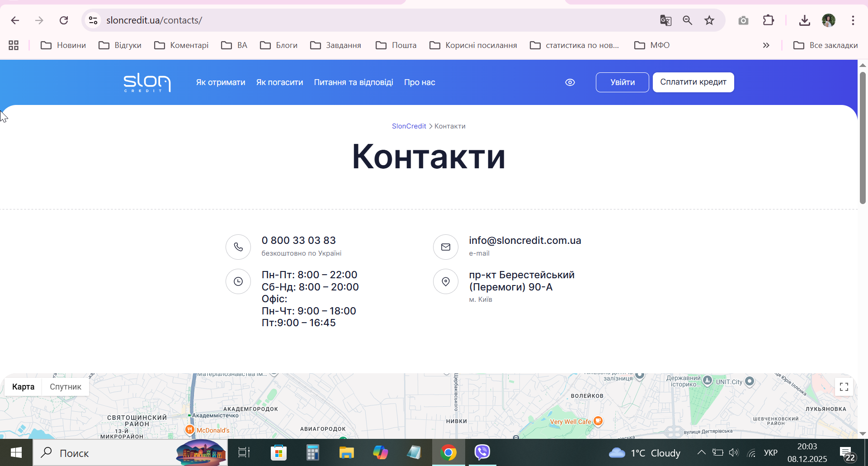Open Viber from the taskbar
This screenshot has height=466, width=868.
[x=482, y=452]
